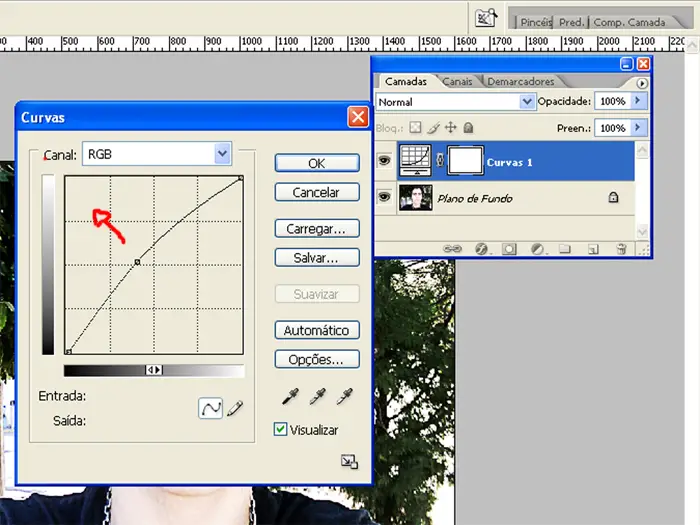Click the Carregar... button
700x525 pixels.
pyautogui.click(x=316, y=228)
